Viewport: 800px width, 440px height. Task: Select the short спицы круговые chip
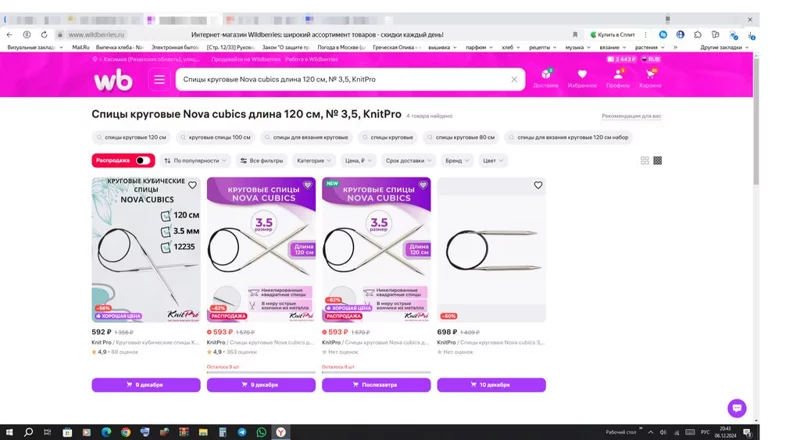[x=388, y=137]
